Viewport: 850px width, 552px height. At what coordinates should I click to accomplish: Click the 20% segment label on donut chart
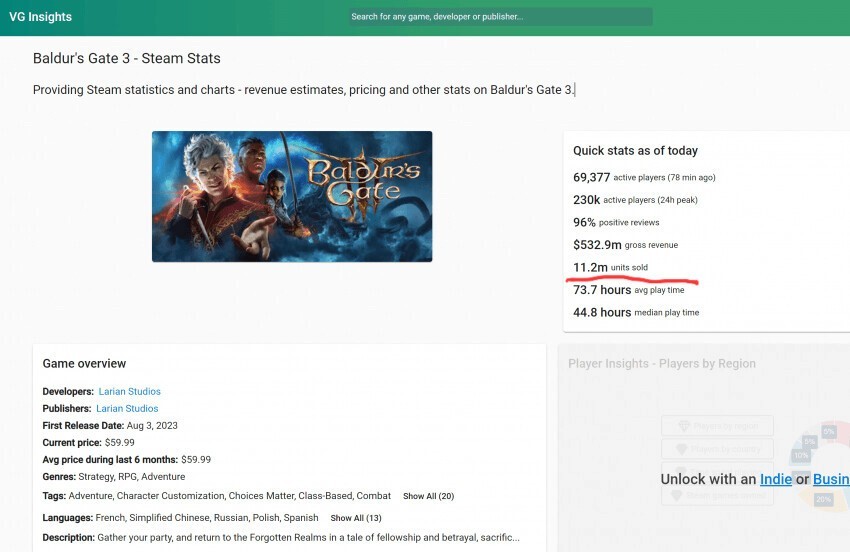(823, 499)
